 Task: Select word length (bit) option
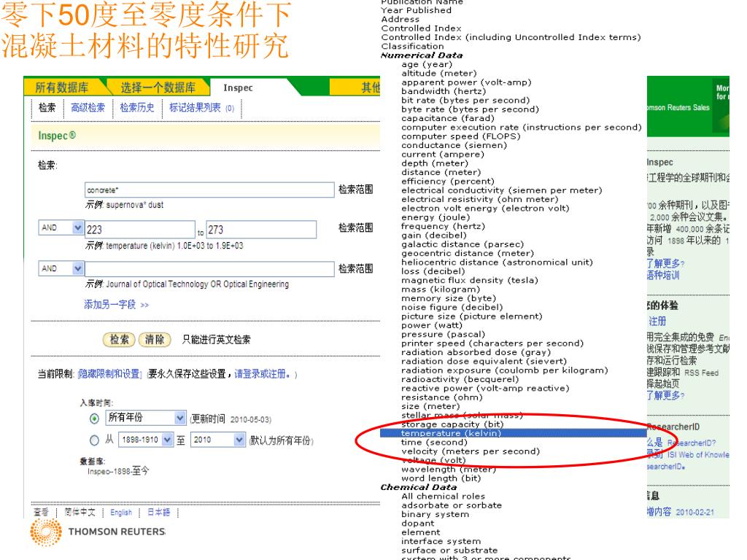[441, 478]
